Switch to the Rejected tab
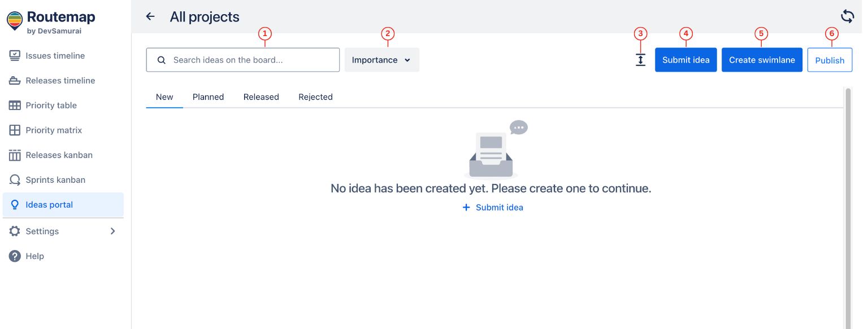 pyautogui.click(x=315, y=96)
